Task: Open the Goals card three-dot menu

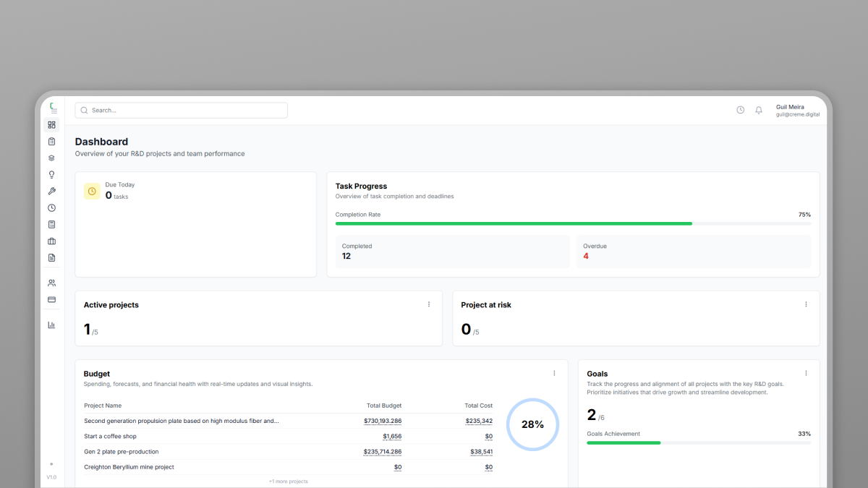Action: click(x=806, y=373)
